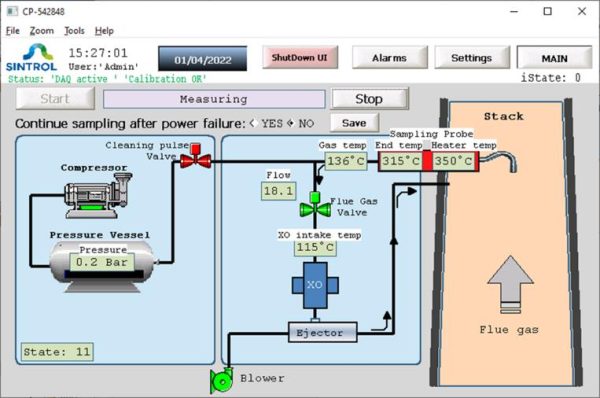
Task: Go to the MAIN screen
Action: point(554,58)
